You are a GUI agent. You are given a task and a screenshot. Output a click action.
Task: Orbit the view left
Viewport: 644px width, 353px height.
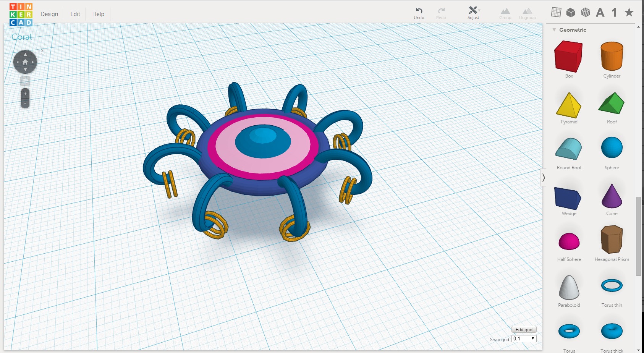point(17,62)
